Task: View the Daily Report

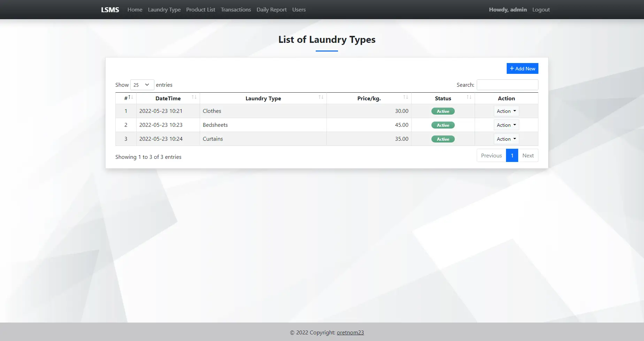Action: coord(272,10)
